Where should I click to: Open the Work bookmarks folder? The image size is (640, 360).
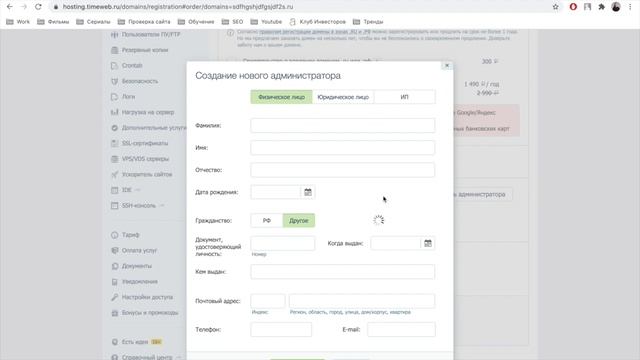pyautogui.click(x=18, y=22)
